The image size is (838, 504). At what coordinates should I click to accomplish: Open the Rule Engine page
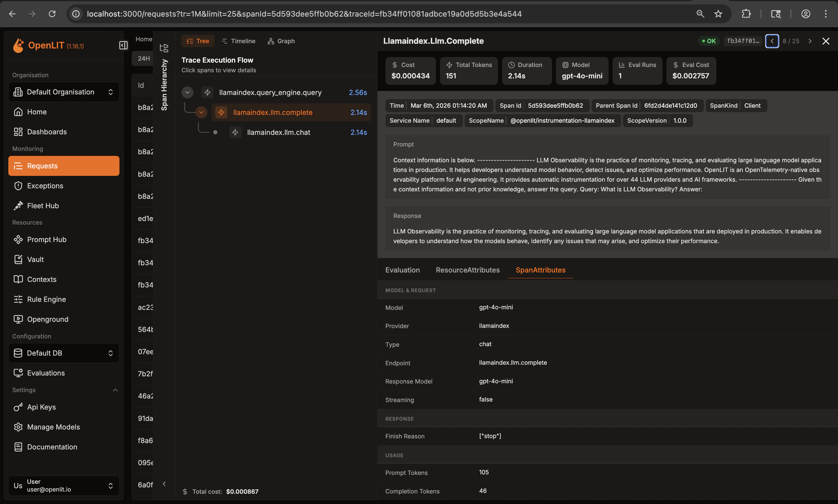click(46, 299)
